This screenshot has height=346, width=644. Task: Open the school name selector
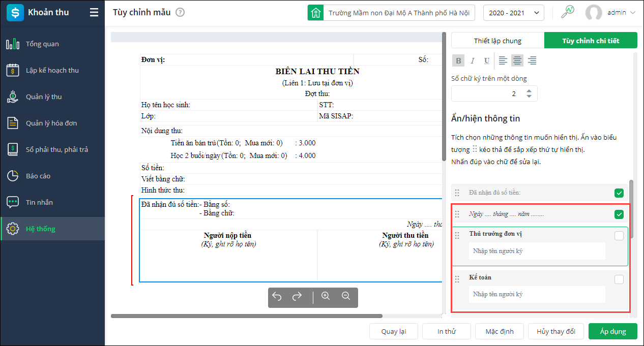click(391, 13)
